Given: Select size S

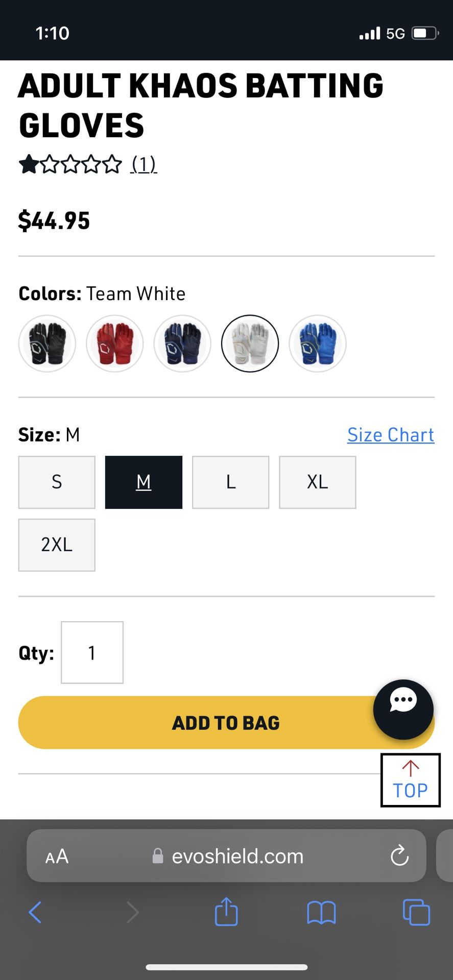Looking at the screenshot, I should tap(56, 482).
